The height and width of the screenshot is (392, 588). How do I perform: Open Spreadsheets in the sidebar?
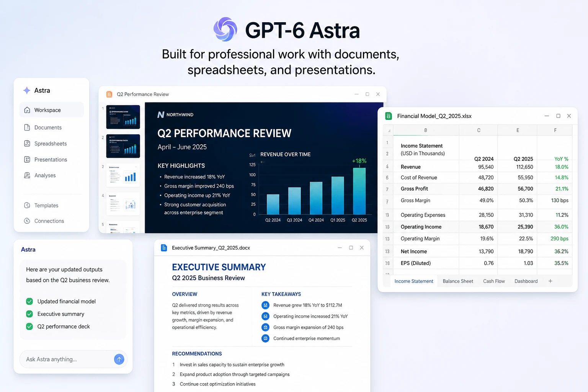tap(51, 144)
